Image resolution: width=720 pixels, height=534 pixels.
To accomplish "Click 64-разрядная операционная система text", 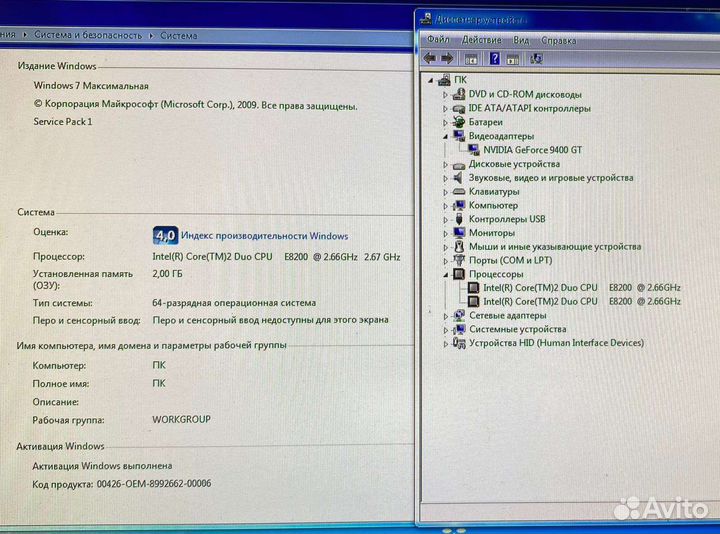I will pyautogui.click(x=234, y=303).
